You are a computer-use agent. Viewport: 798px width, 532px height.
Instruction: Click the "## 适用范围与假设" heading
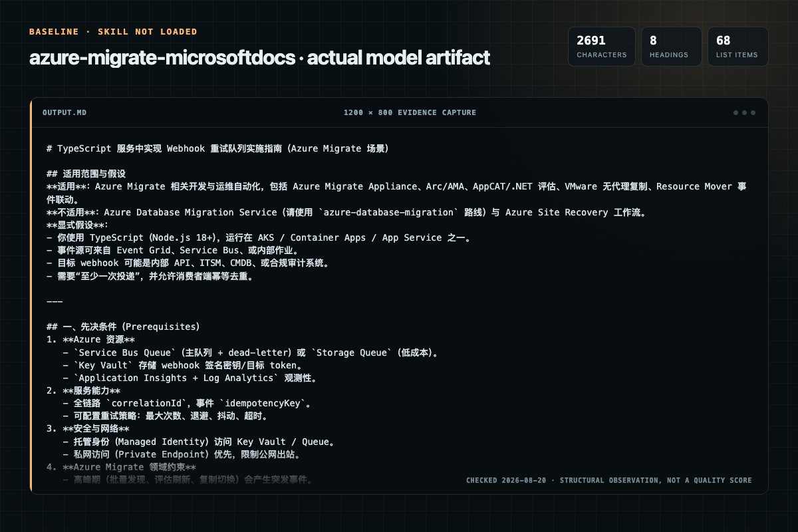(86, 174)
